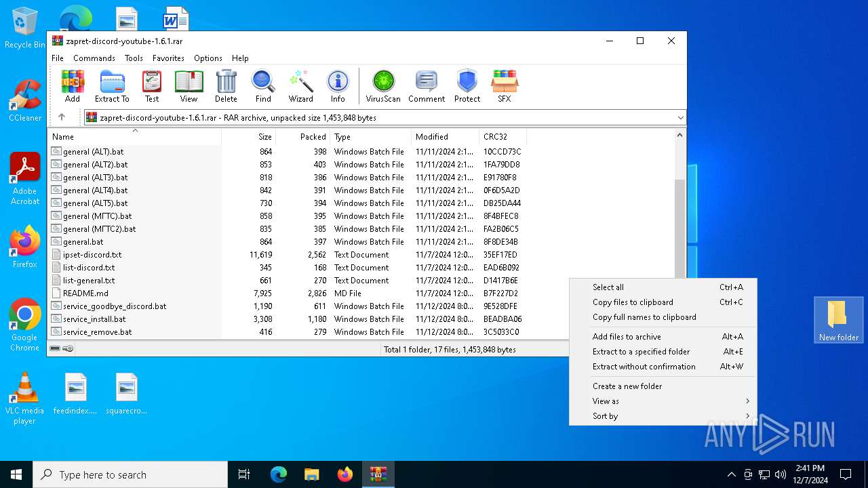Open the Tools menu
Viewport: 868px width, 488px height.
[134, 58]
